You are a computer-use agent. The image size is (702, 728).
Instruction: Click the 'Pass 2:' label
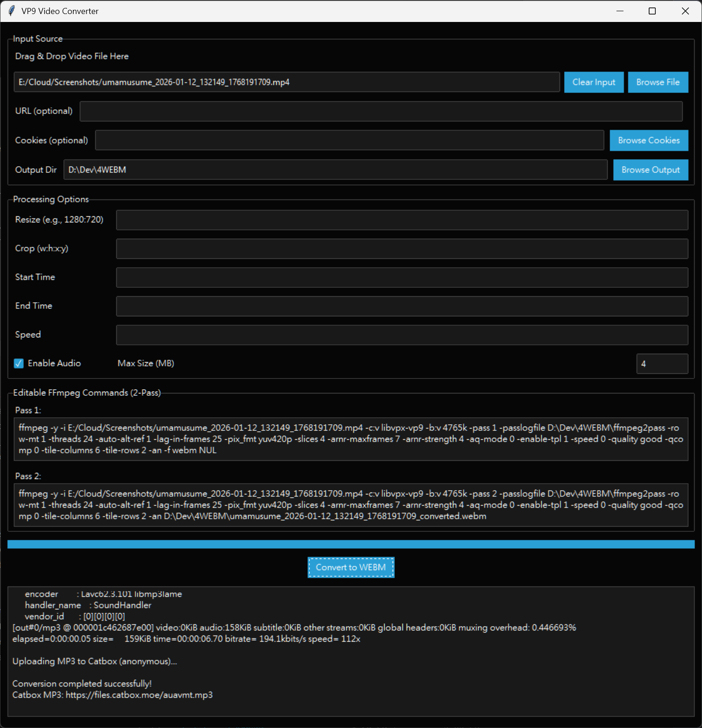tap(28, 476)
